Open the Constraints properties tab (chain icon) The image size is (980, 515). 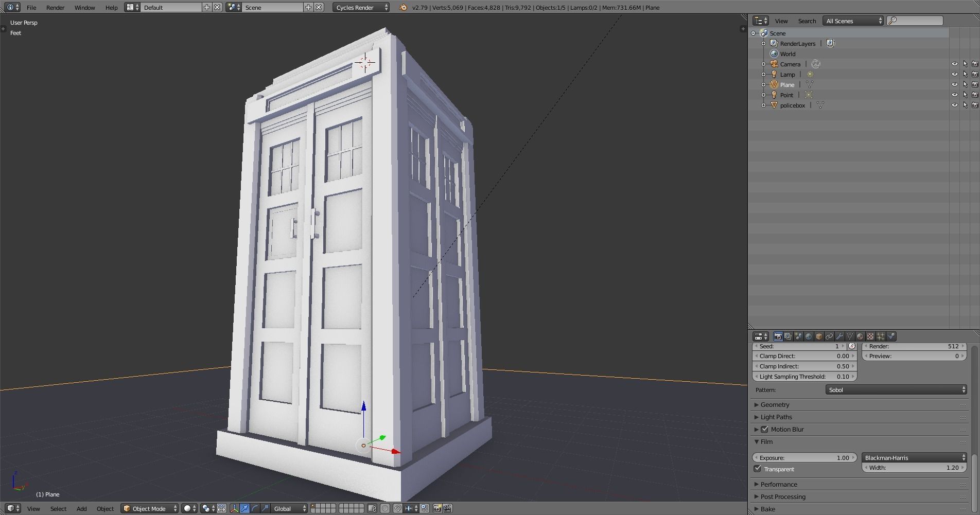(x=829, y=336)
